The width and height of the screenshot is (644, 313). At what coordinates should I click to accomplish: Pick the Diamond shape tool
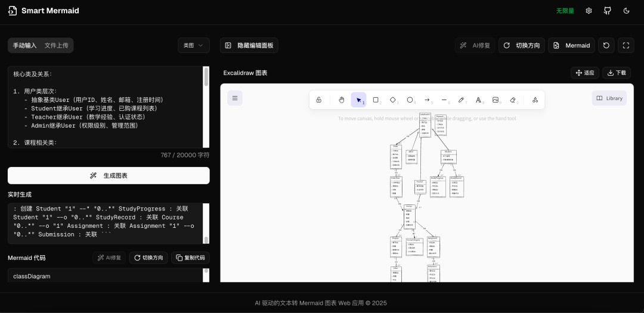(x=392, y=100)
